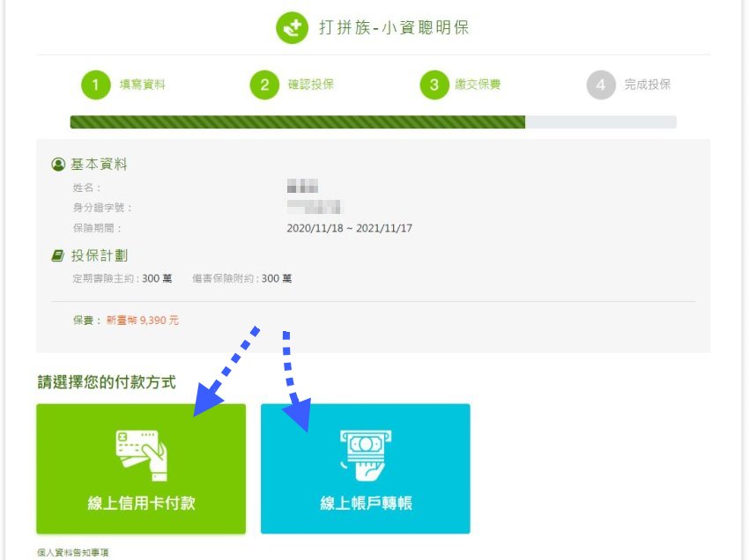The height and width of the screenshot is (560, 749).
Task: Click the premium amount 新臺幣 9,390 元
Action: pyautogui.click(x=143, y=321)
